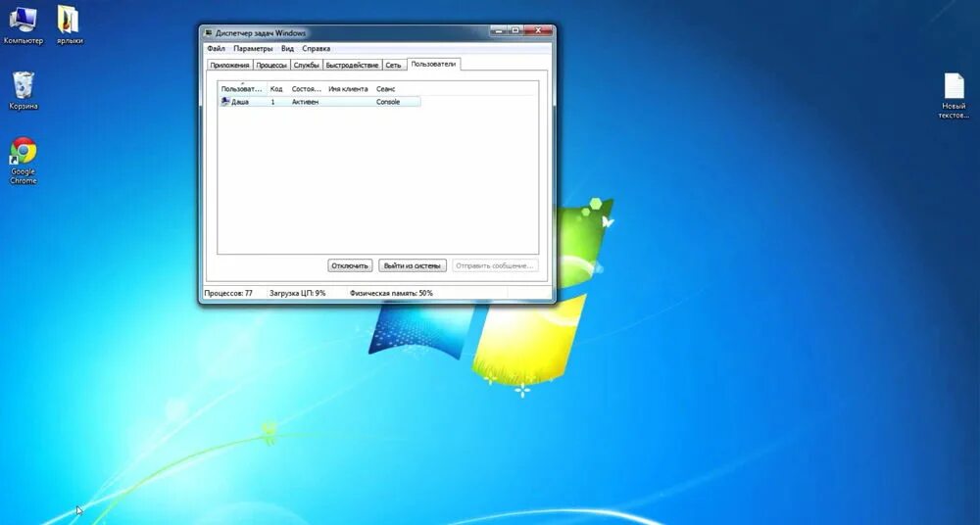Select the Пользователи tab

coord(434,64)
